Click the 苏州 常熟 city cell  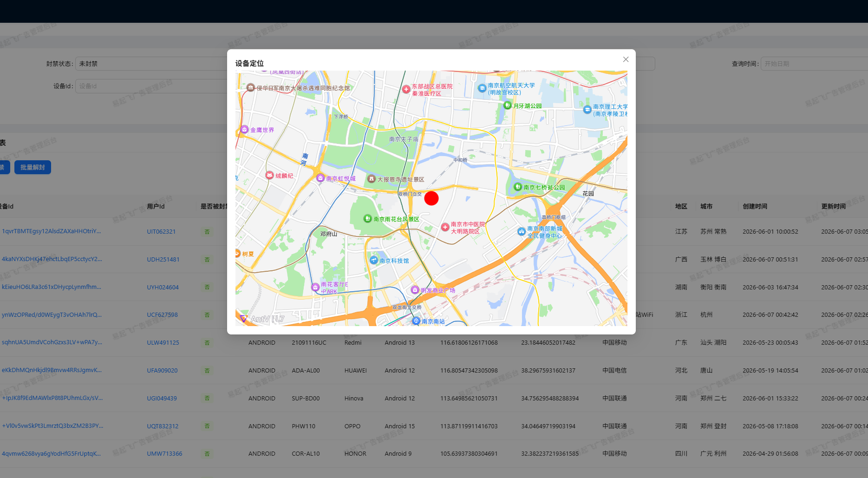click(713, 231)
